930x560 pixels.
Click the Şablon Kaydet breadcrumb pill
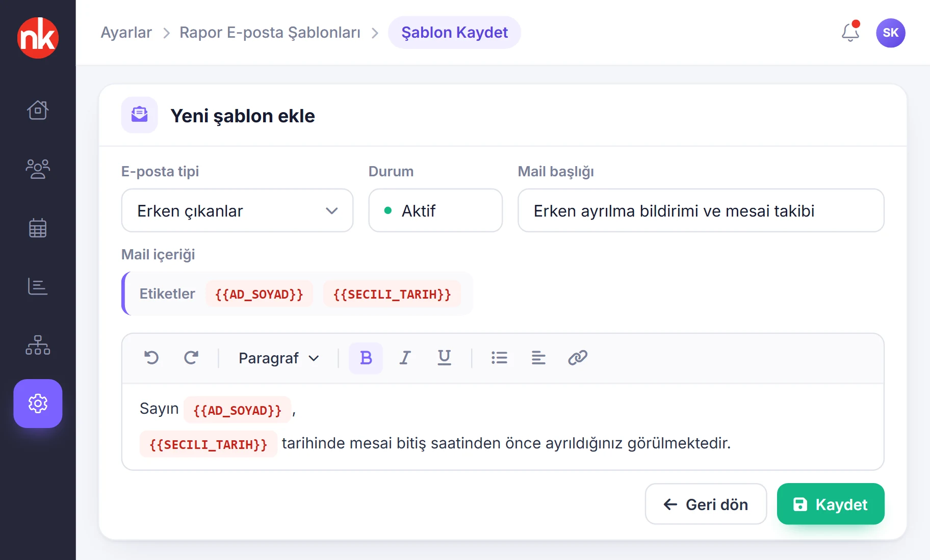454,33
